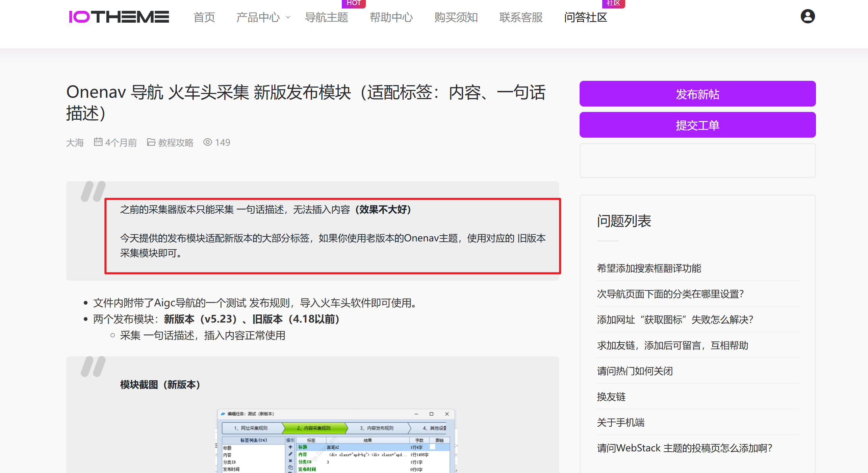Open the 教程攻略 category link
This screenshot has height=473, width=868.
coord(176,142)
